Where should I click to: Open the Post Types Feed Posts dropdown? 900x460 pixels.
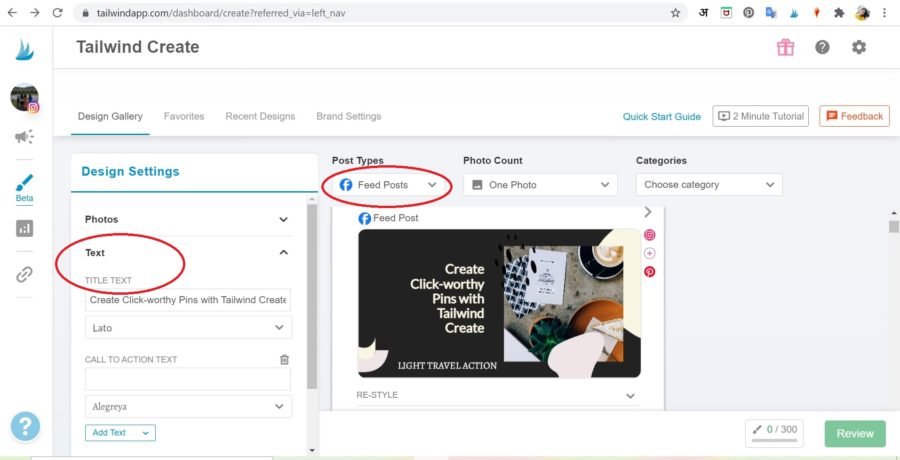click(388, 185)
